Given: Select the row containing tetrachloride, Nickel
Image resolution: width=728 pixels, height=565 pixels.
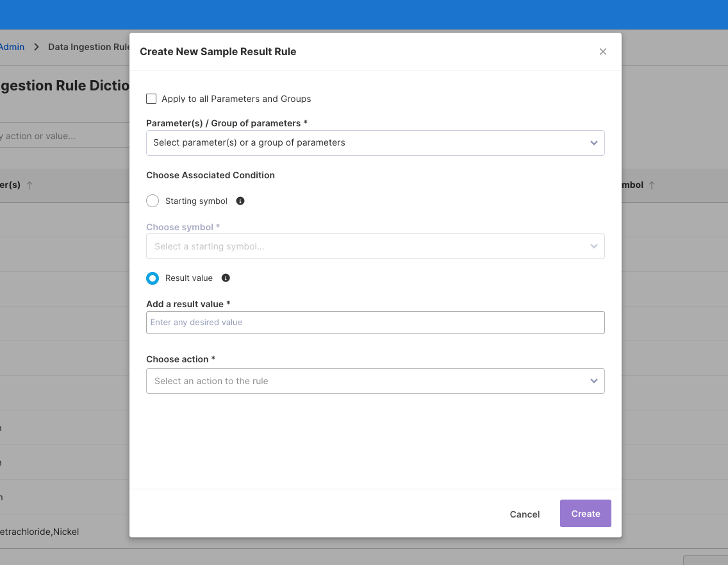Looking at the screenshot, I should click(40, 532).
